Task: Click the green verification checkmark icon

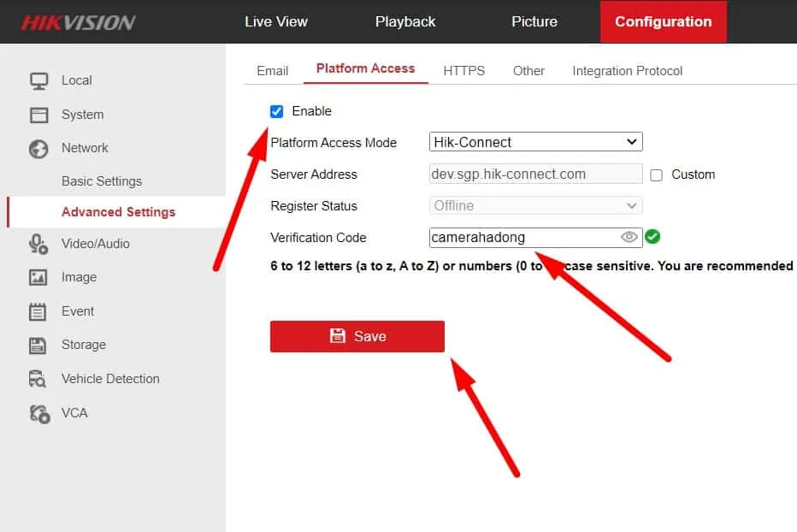Action: [652, 237]
